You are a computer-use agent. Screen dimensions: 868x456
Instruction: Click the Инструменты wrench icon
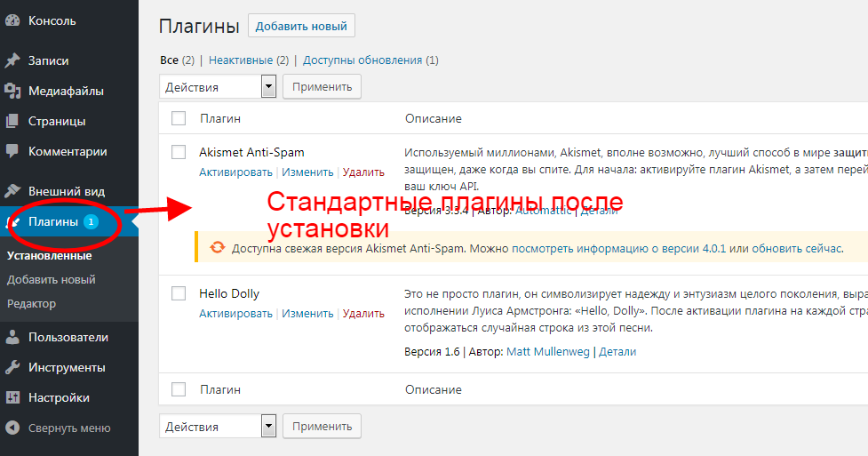click(x=12, y=368)
